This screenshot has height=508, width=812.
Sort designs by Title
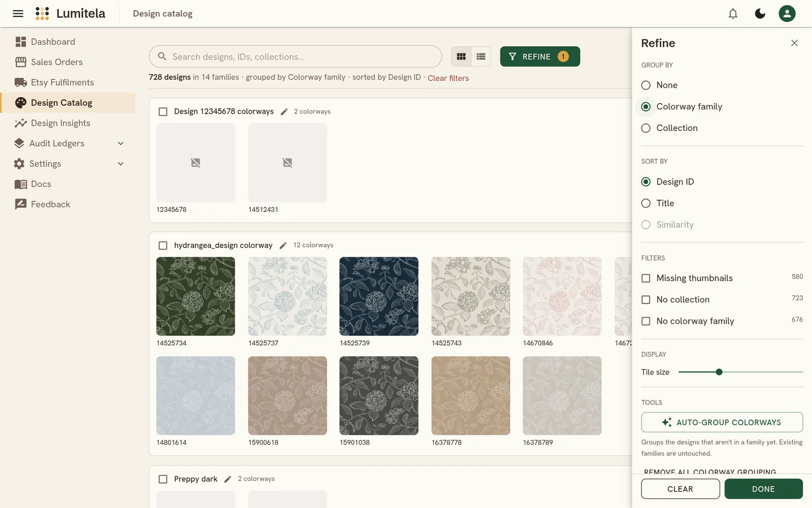coord(646,203)
